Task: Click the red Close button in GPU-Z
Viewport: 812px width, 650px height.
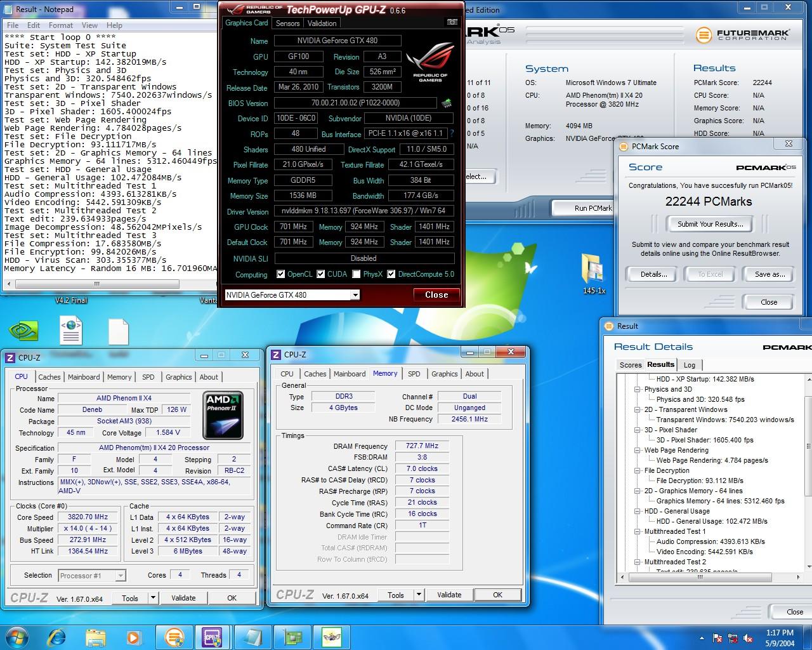Action: click(x=436, y=295)
